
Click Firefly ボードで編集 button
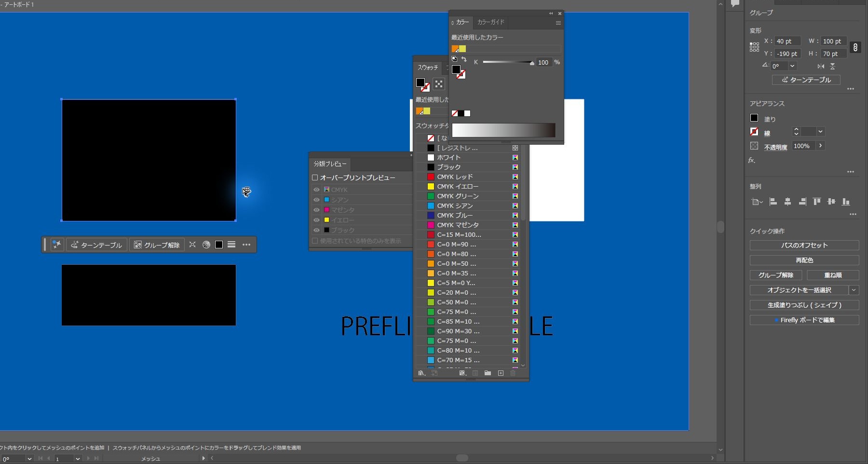(x=804, y=320)
